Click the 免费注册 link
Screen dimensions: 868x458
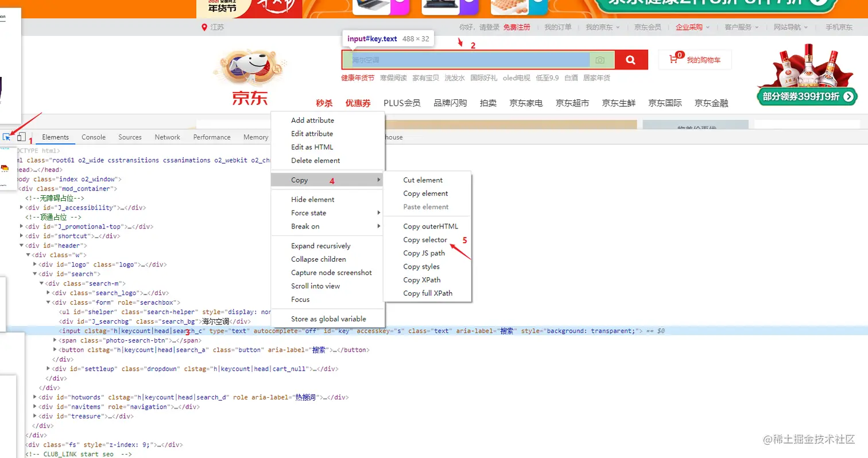517,28
